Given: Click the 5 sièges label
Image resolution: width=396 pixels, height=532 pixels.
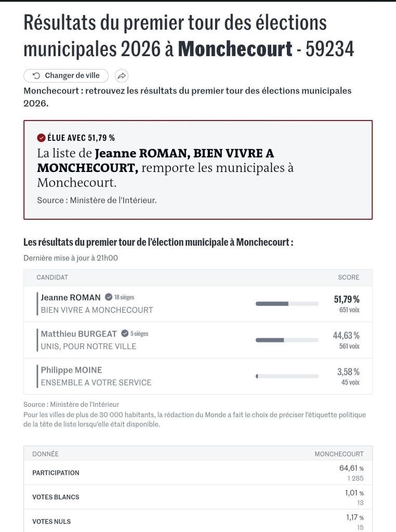Looking at the screenshot, I should pos(139,334).
